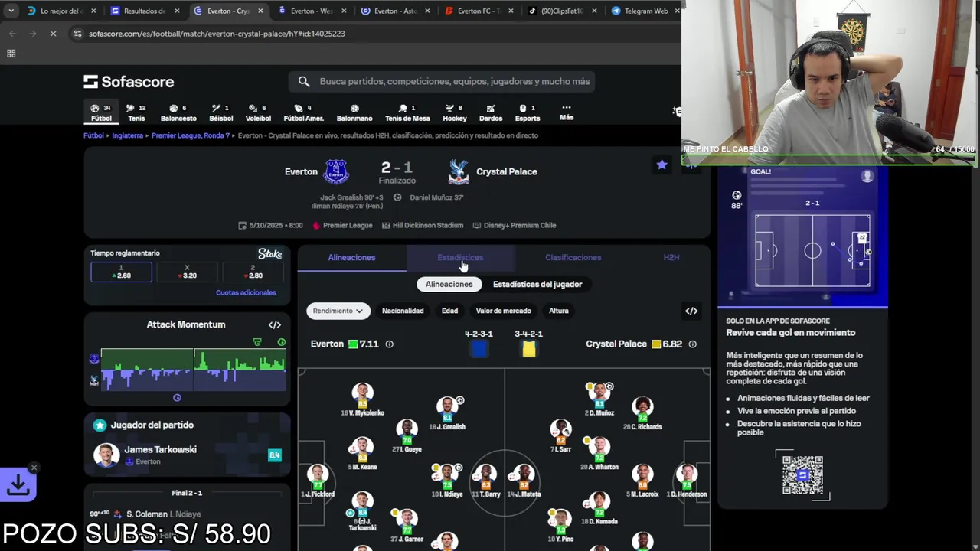Stop loading the browser page

coord(53,34)
